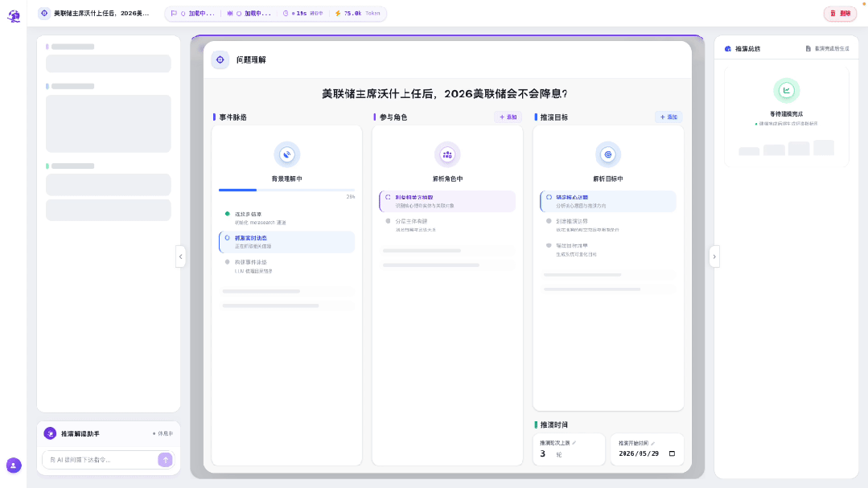Viewport: 868px width, 488px height.
Task: Click the lightning Token usage icon
Action: [338, 14]
